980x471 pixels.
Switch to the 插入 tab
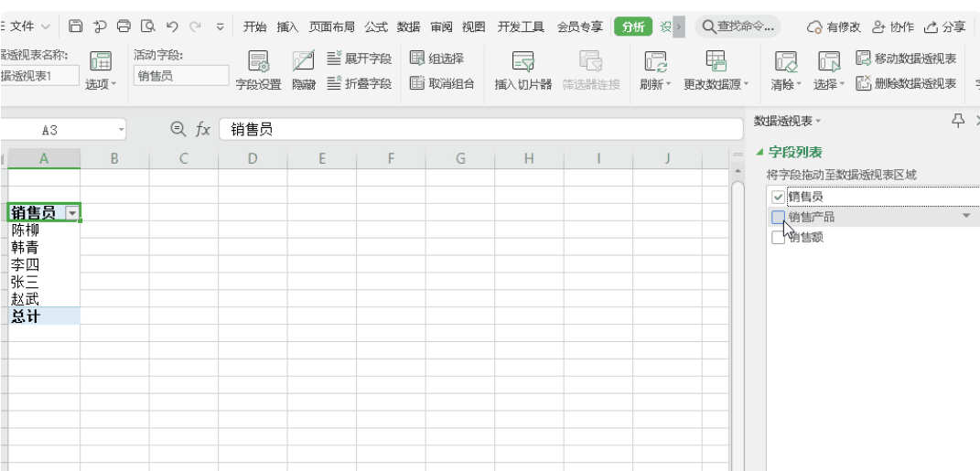click(287, 27)
